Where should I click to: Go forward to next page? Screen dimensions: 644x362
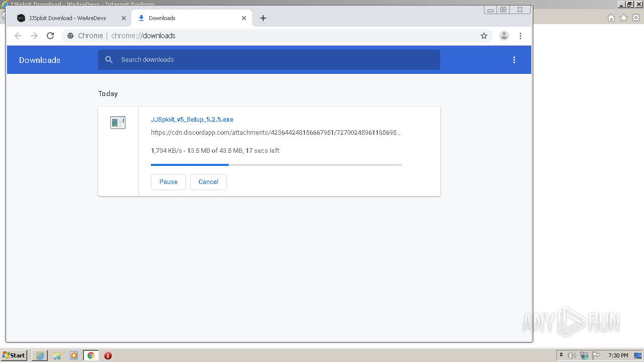[x=34, y=36]
